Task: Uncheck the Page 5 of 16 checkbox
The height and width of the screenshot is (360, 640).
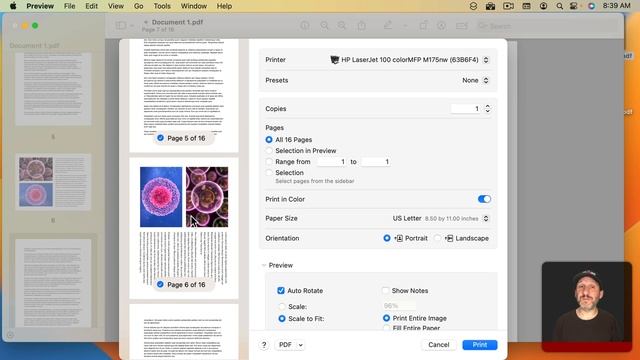Action: point(160,138)
